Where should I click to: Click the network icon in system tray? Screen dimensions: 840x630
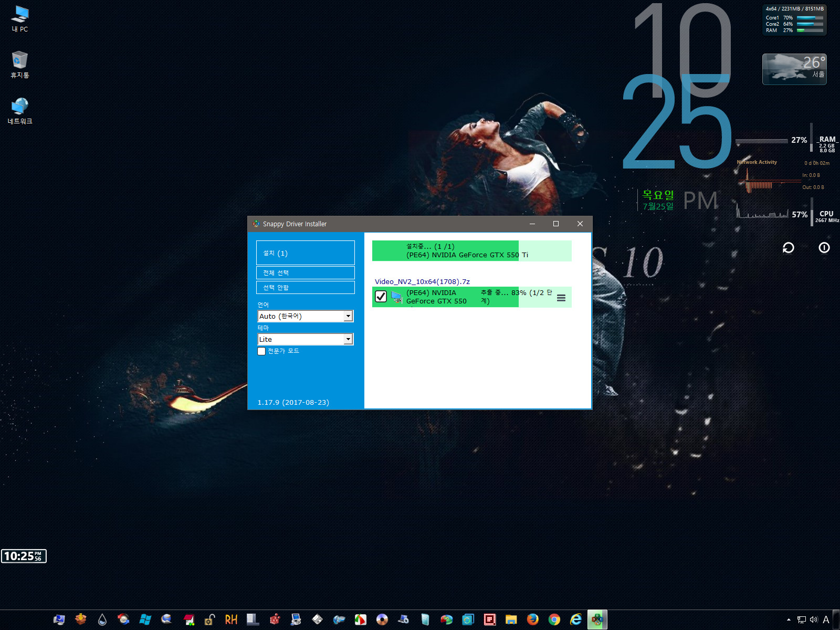click(x=802, y=619)
